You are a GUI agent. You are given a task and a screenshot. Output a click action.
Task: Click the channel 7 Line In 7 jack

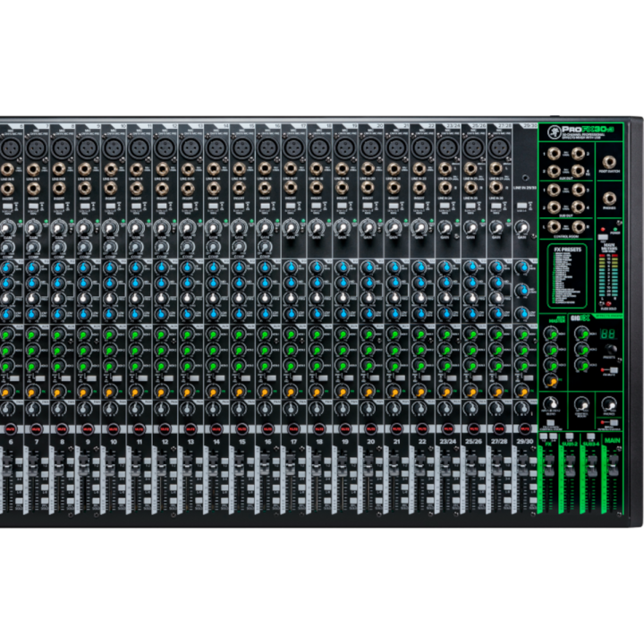point(33,169)
